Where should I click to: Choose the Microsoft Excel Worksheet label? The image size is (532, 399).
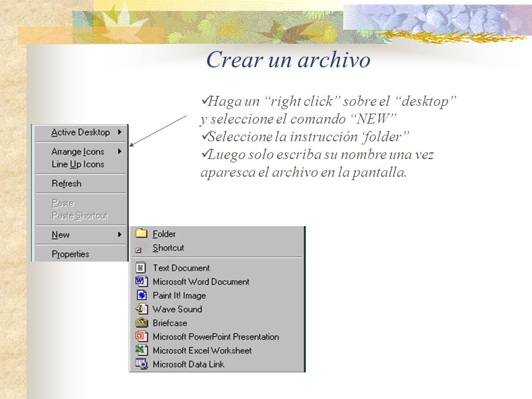pos(202,350)
